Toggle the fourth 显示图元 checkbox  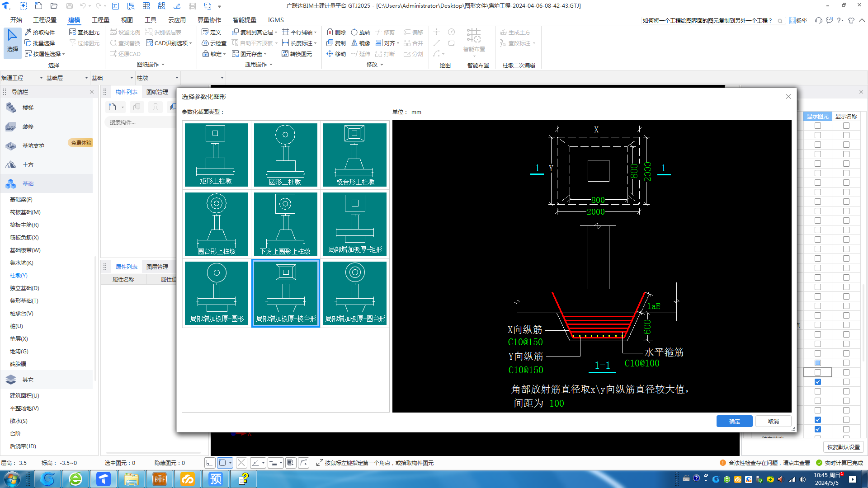[818, 154]
